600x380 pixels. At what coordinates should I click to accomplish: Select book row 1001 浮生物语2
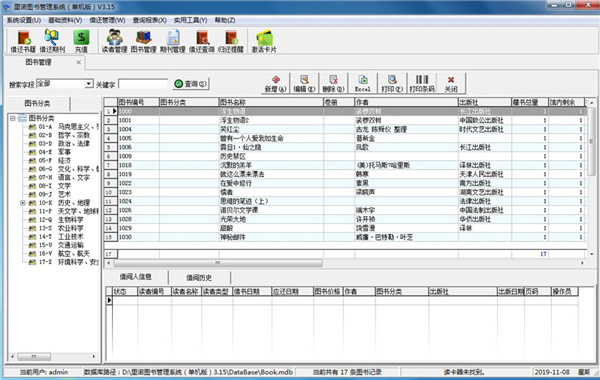[344, 120]
